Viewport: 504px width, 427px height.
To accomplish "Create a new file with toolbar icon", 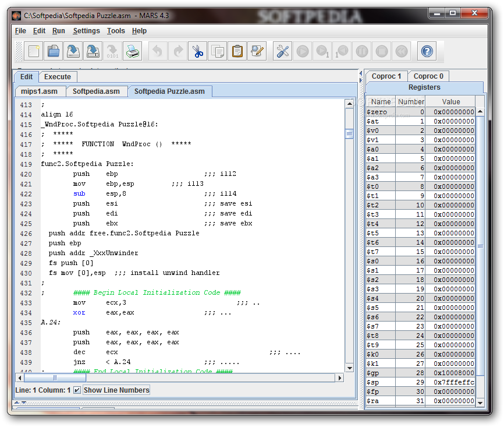I will [x=34, y=51].
